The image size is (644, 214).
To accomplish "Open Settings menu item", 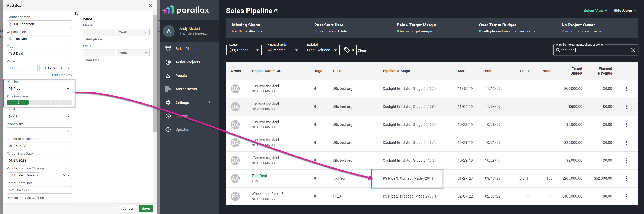I will tap(182, 102).
